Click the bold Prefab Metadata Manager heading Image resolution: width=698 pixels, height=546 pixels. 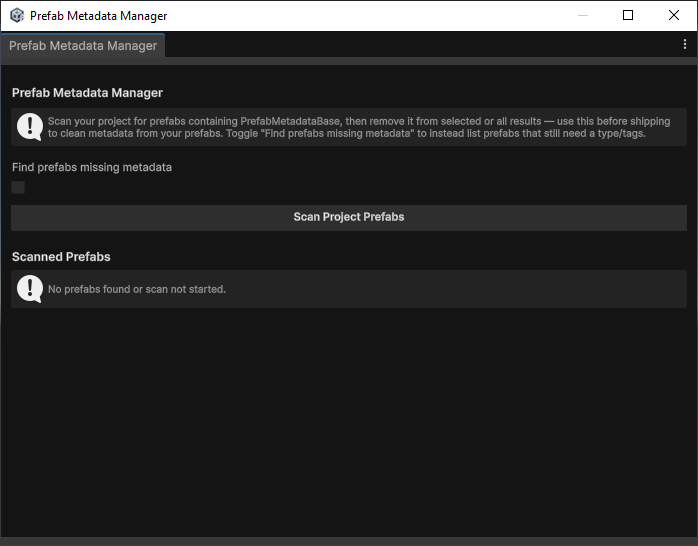[87, 93]
